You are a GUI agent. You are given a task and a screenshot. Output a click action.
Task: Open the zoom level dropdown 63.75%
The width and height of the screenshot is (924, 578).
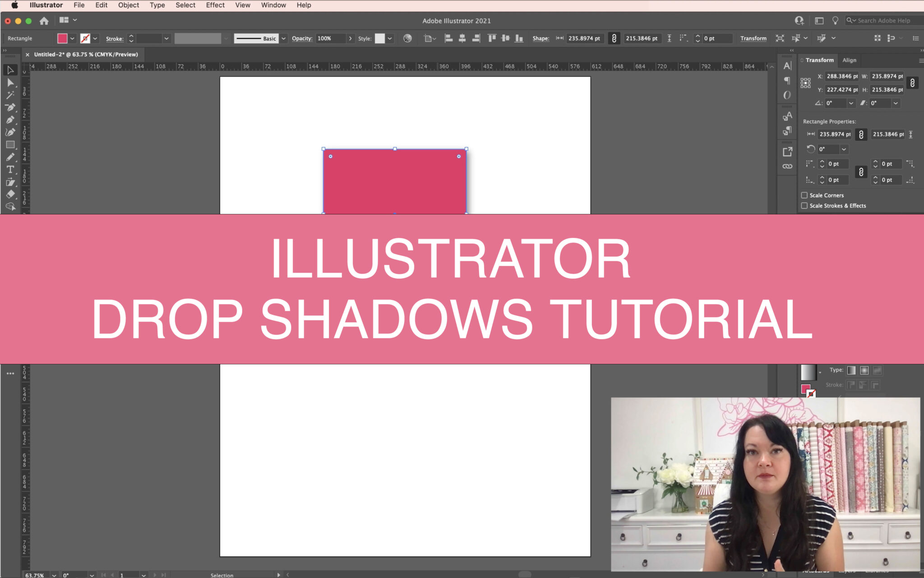[54, 575]
